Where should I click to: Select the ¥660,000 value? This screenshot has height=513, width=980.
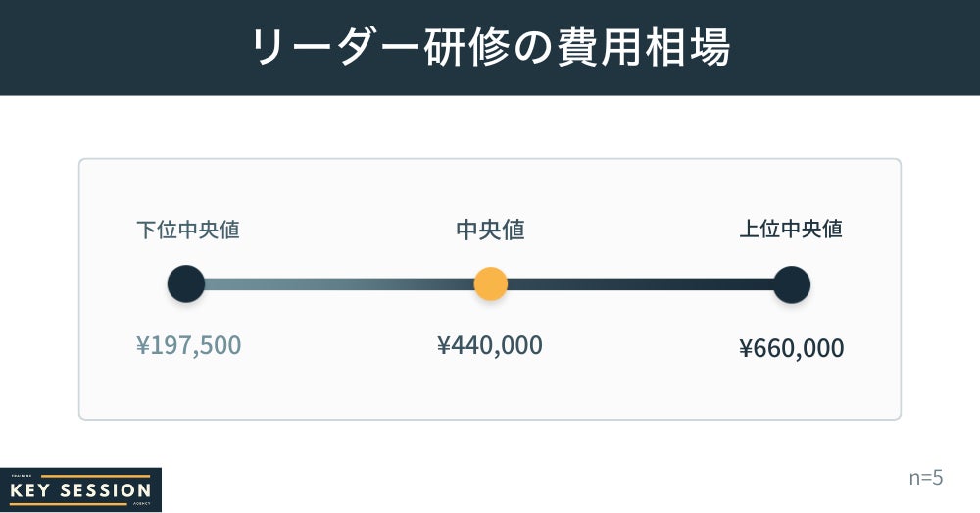(791, 348)
